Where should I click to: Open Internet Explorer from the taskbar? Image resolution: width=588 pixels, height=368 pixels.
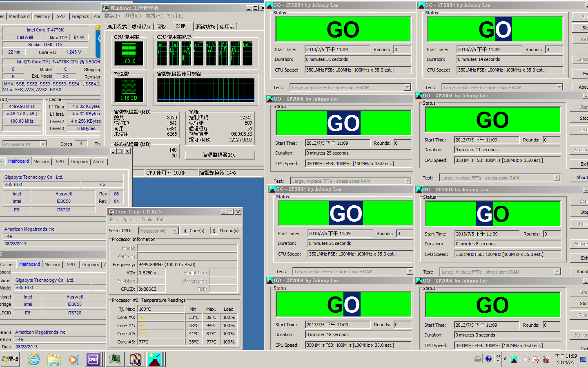[33, 359]
